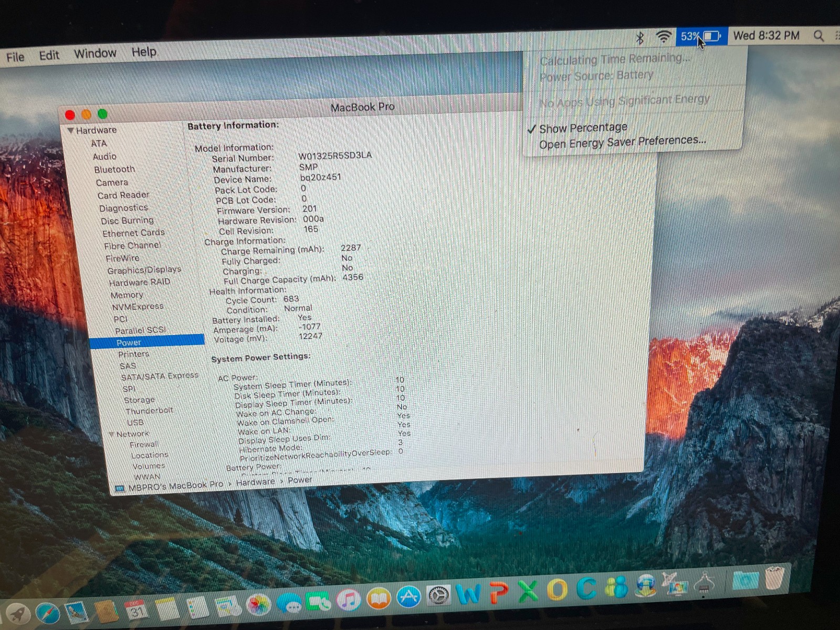This screenshot has width=840, height=630.
Task: Select Printers in the sidebar
Action: 133,354
